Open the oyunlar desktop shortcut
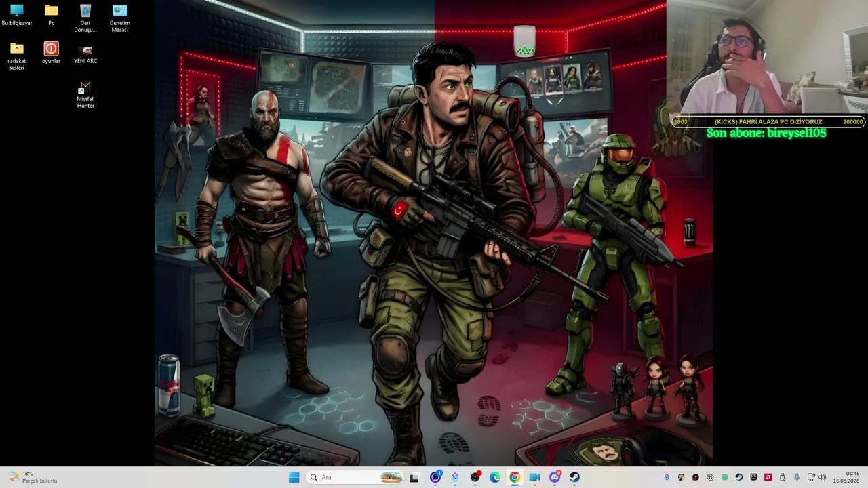Screen dimensions: 868x488 click(x=51, y=53)
